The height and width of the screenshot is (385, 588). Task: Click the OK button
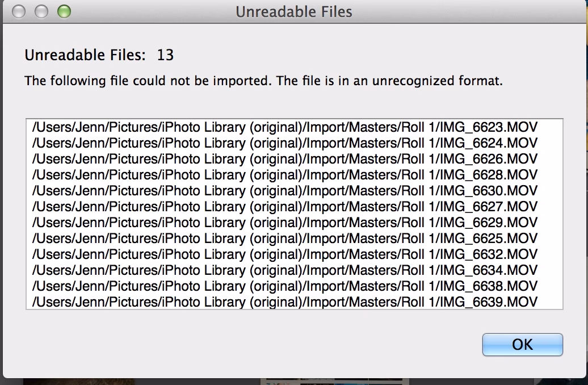[x=522, y=345]
